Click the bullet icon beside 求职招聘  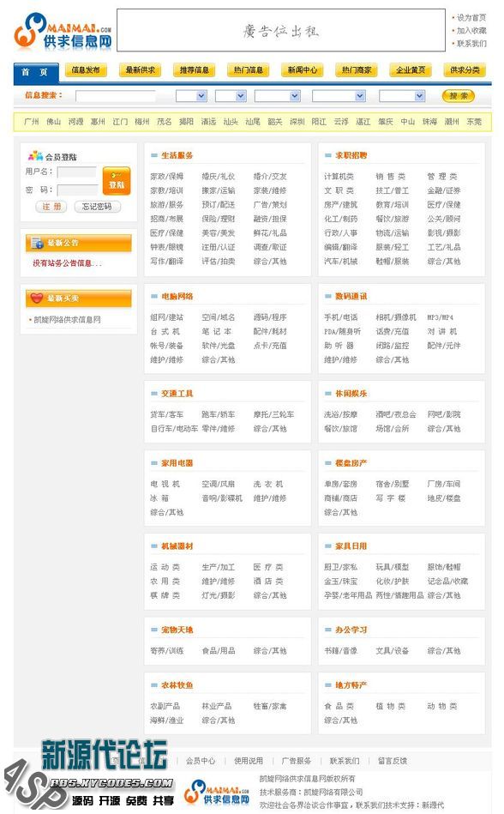click(327, 156)
